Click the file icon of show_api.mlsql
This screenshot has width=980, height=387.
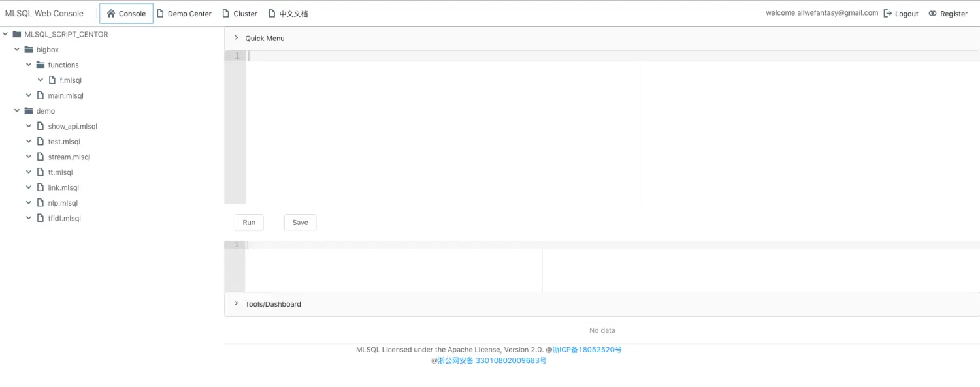[41, 126]
